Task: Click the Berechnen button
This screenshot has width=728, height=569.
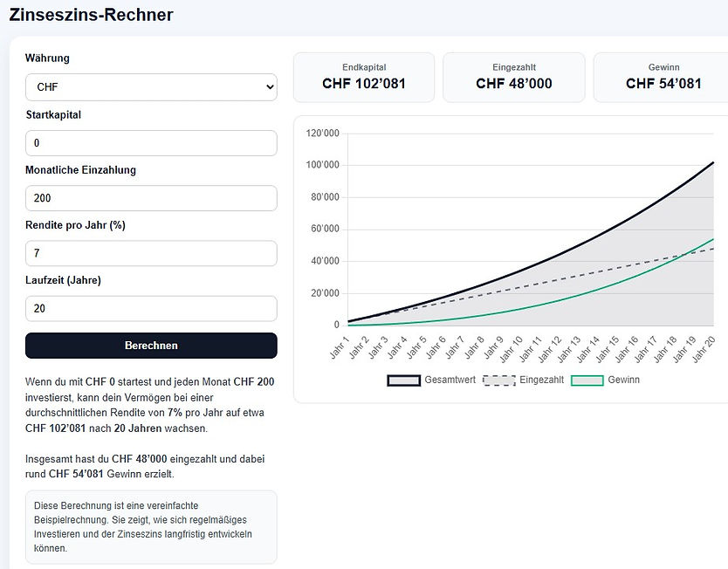Action: [151, 346]
